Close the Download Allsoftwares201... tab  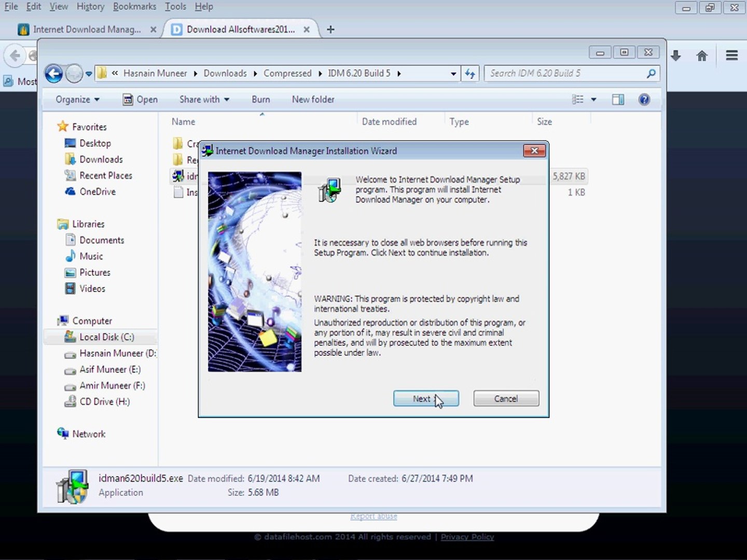coord(307,30)
